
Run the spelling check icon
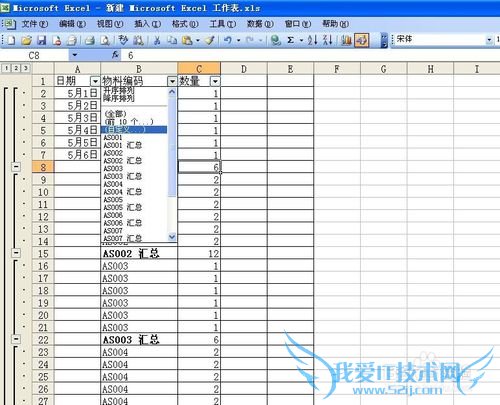pyautogui.click(x=123, y=40)
